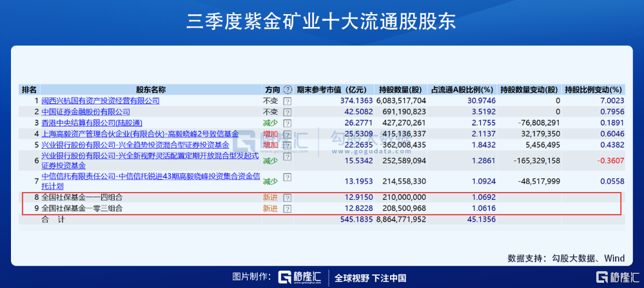The width and height of the screenshot is (644, 288).
Task: Click the 方向 column header
Action: click(272, 90)
